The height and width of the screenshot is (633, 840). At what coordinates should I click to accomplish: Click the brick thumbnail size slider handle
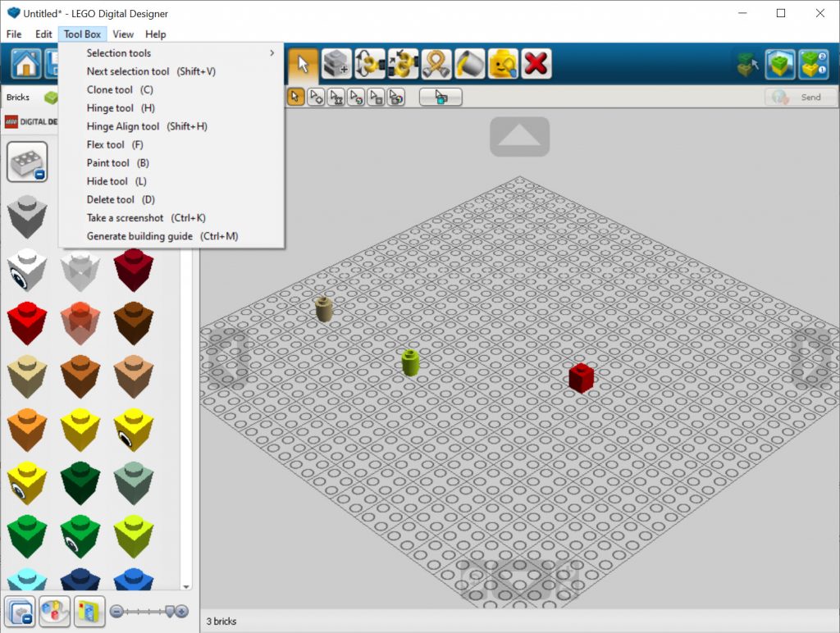coord(169,611)
